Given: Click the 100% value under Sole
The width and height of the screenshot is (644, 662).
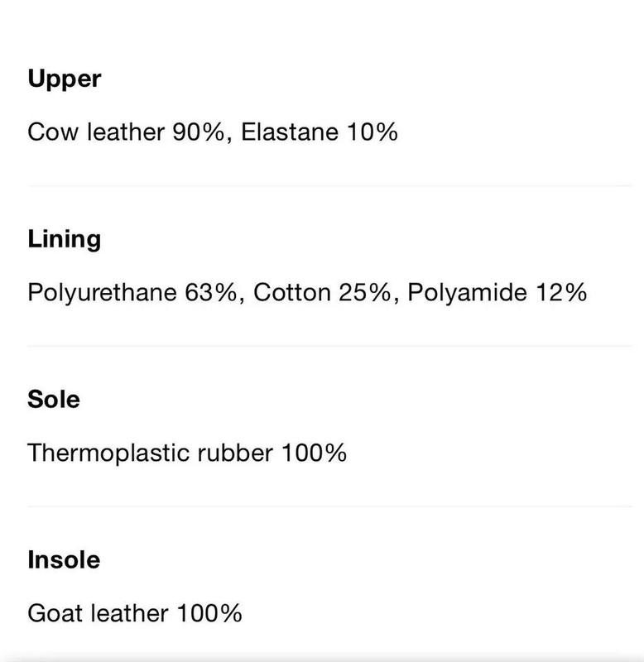Looking at the screenshot, I should [315, 453].
